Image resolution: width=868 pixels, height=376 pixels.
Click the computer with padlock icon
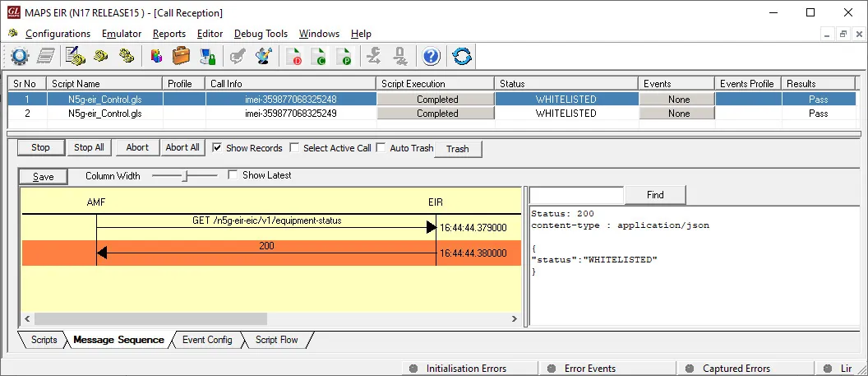[x=208, y=56]
